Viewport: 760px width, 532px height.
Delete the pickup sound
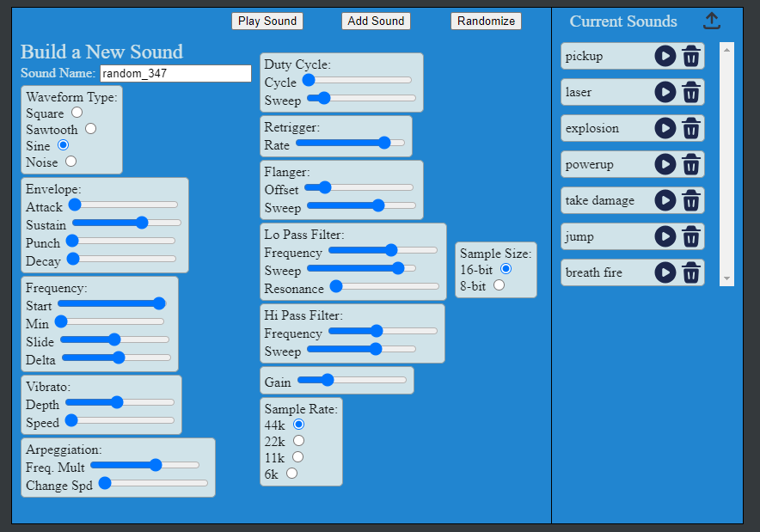coord(691,56)
